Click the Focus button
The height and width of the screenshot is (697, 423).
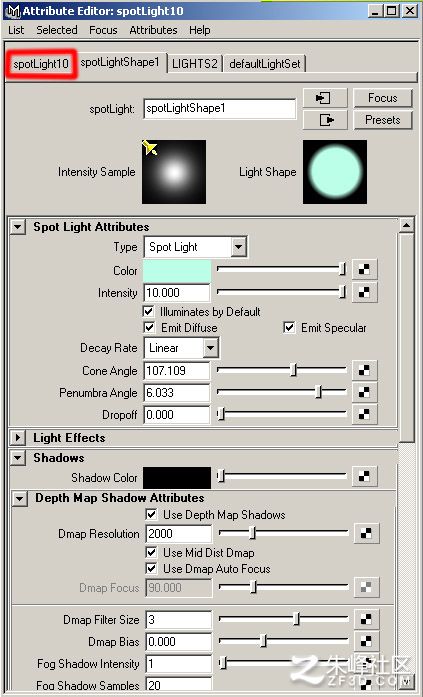pos(383,98)
